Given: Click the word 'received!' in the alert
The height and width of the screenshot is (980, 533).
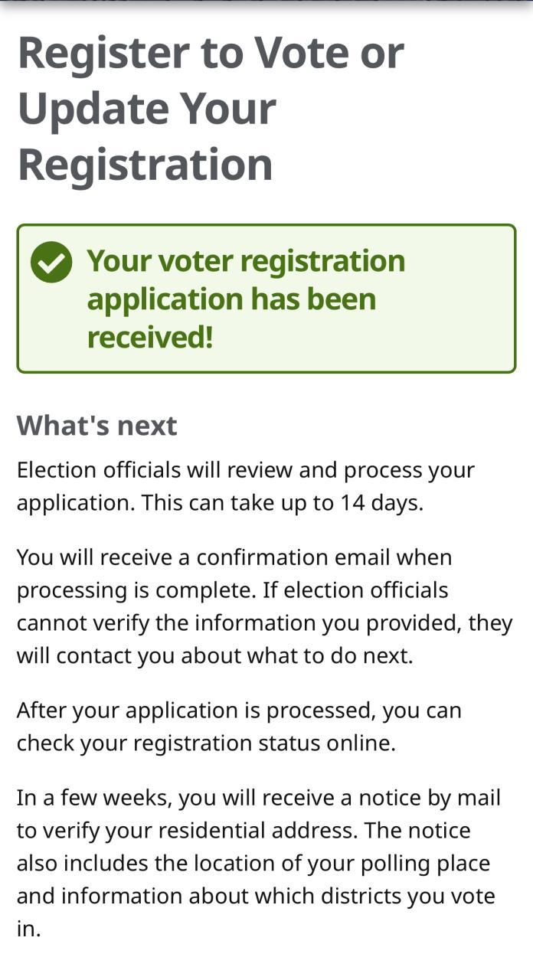Looking at the screenshot, I should point(149,337).
